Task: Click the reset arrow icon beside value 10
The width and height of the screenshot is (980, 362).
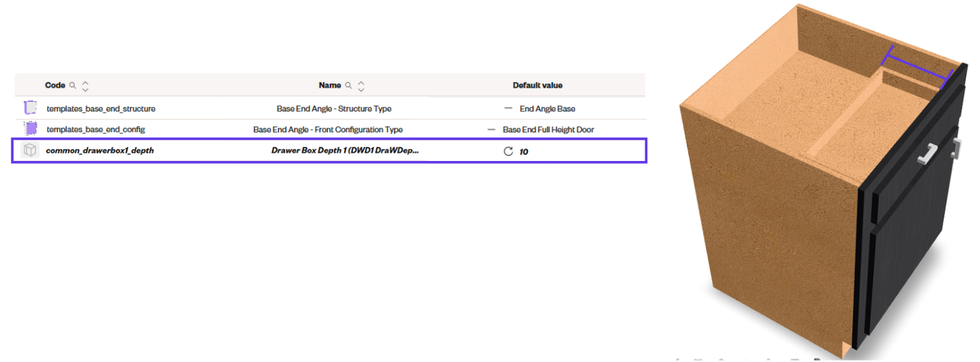Action: (x=508, y=151)
